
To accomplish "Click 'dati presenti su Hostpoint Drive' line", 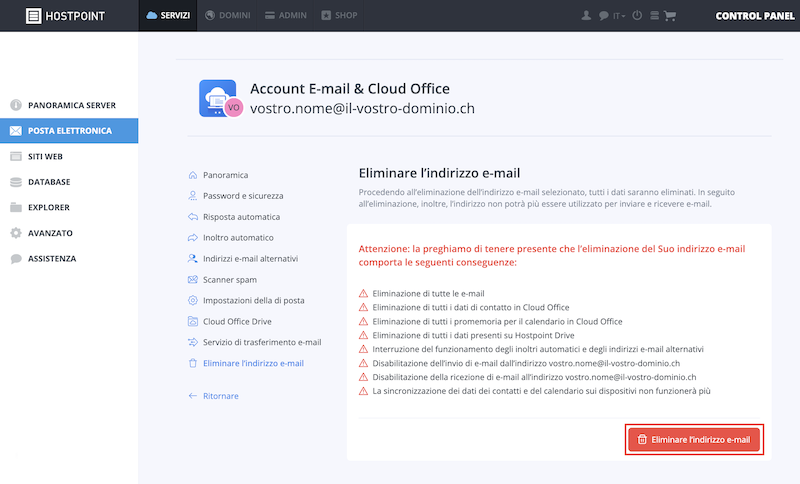I will 473,335.
